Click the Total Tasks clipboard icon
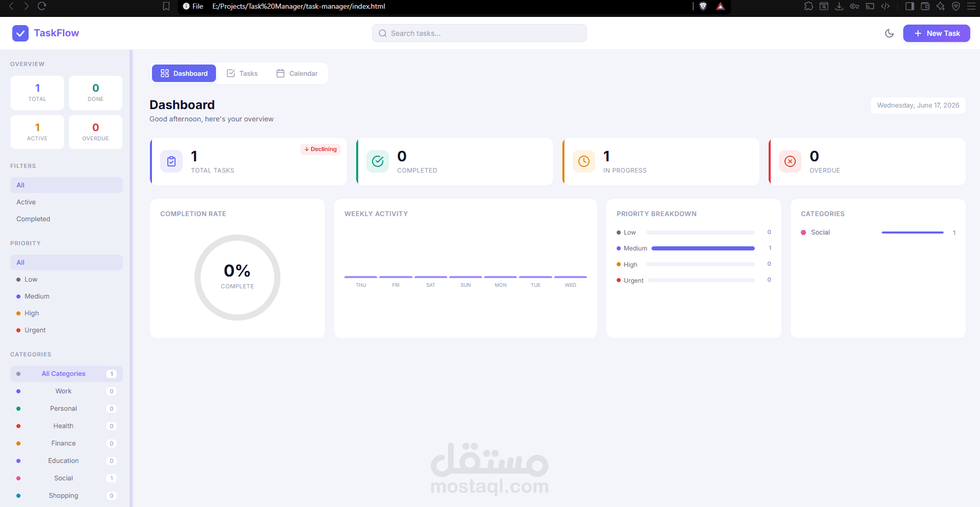The height and width of the screenshot is (507, 980). [171, 161]
